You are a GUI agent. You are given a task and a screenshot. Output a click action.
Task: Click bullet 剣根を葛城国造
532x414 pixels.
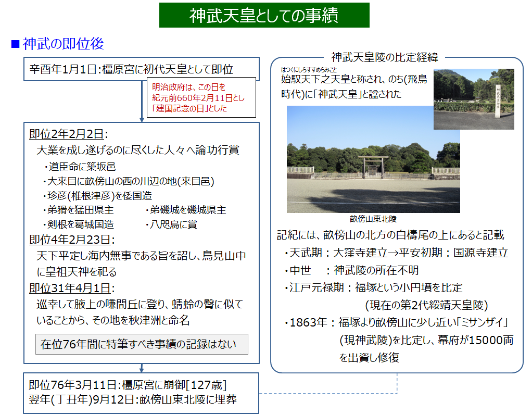pos(79,224)
